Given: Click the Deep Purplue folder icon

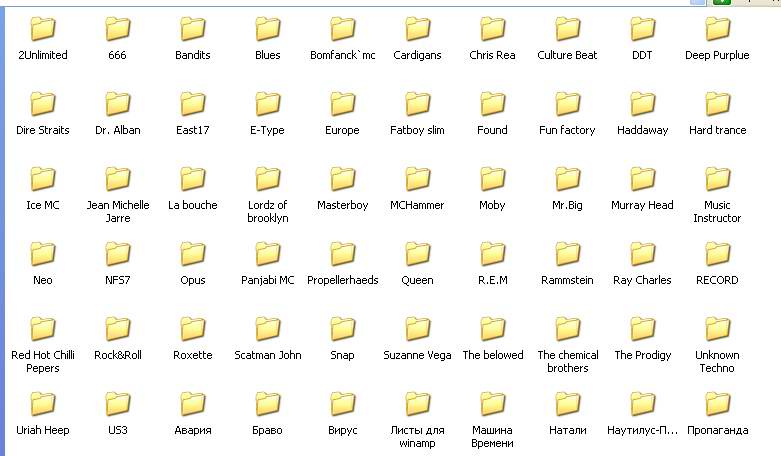Looking at the screenshot, I should coord(717,28).
